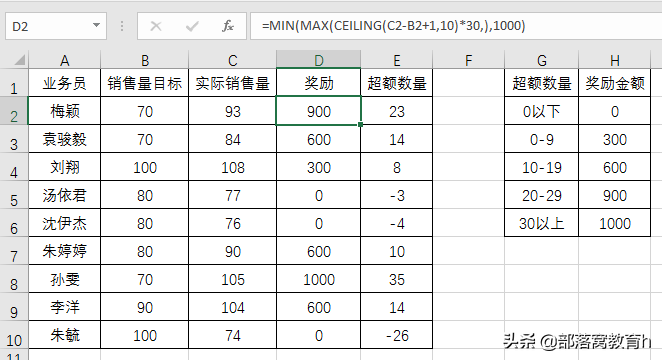Screen dimensions: 662x360
Task: Click cell A1 labeled 业务员
Action: [65, 83]
